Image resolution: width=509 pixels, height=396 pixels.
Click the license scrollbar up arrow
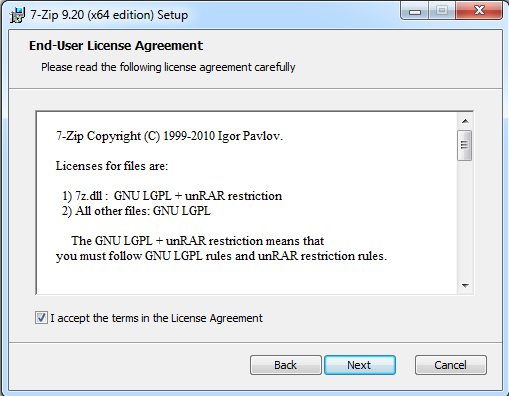coord(465,121)
